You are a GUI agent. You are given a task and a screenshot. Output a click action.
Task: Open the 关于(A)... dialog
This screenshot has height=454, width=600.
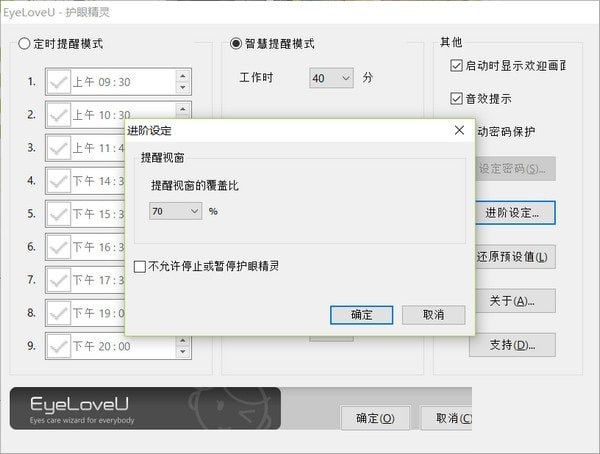(x=513, y=301)
